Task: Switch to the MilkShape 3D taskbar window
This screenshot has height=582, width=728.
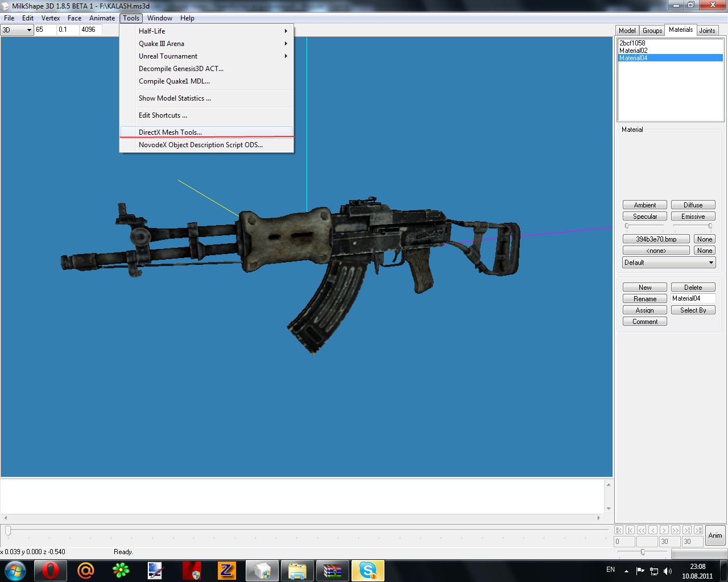Action: 262,571
